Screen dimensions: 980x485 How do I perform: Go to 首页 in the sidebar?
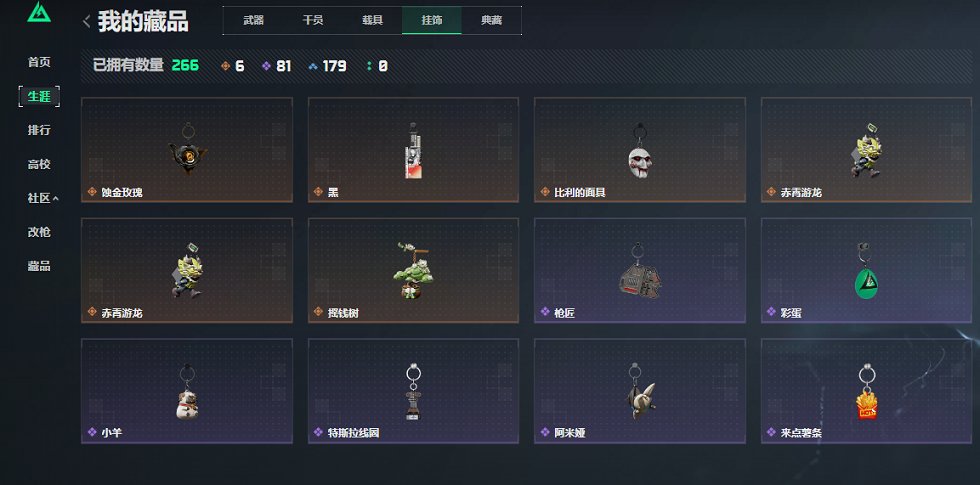(39, 62)
